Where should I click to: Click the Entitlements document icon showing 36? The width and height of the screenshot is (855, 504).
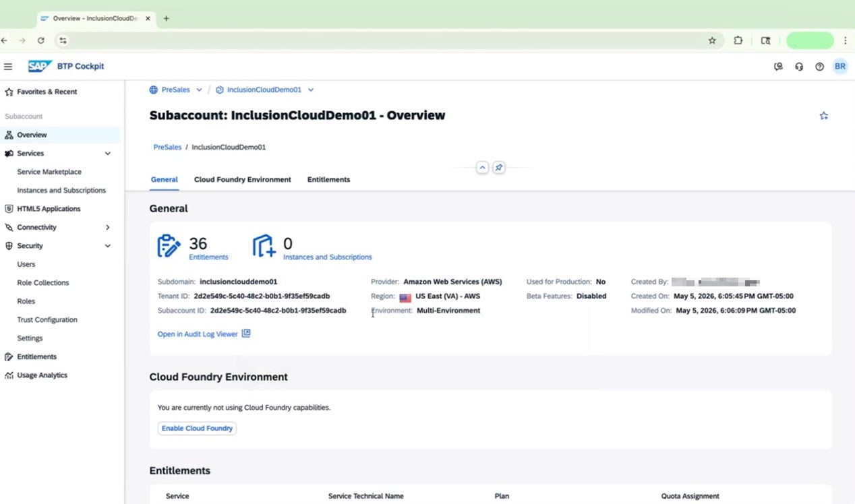169,247
